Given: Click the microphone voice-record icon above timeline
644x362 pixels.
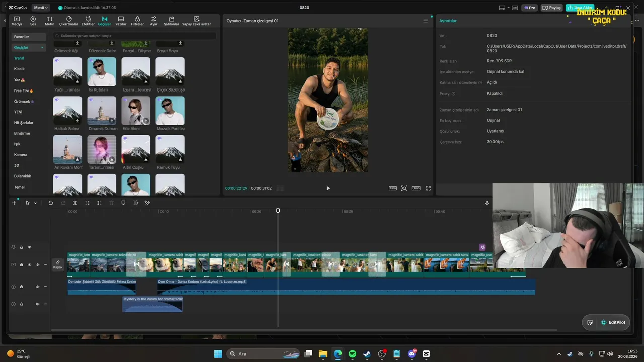Looking at the screenshot, I should tap(487, 203).
